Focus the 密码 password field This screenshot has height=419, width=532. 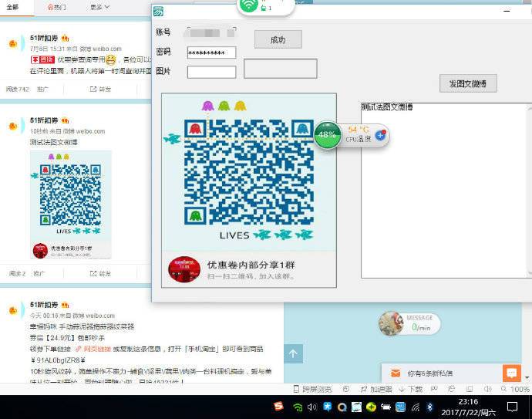[x=211, y=52]
